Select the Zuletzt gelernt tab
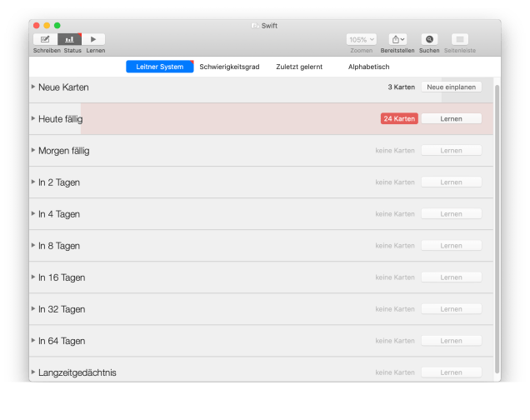 pyautogui.click(x=299, y=67)
